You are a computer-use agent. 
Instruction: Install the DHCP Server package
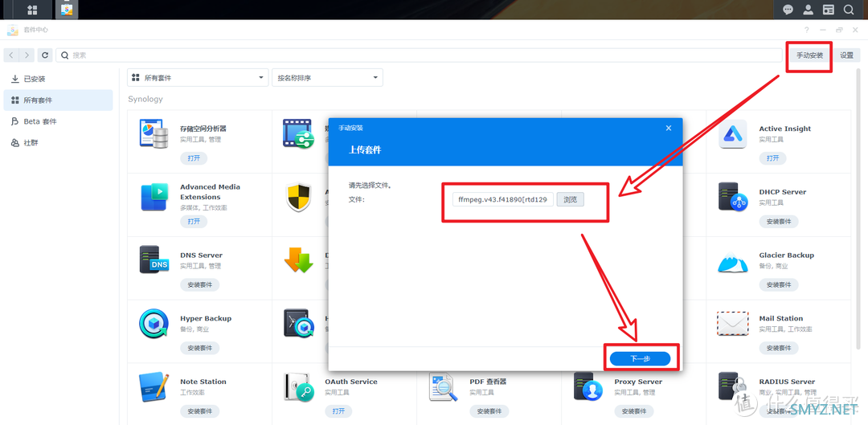click(x=779, y=222)
